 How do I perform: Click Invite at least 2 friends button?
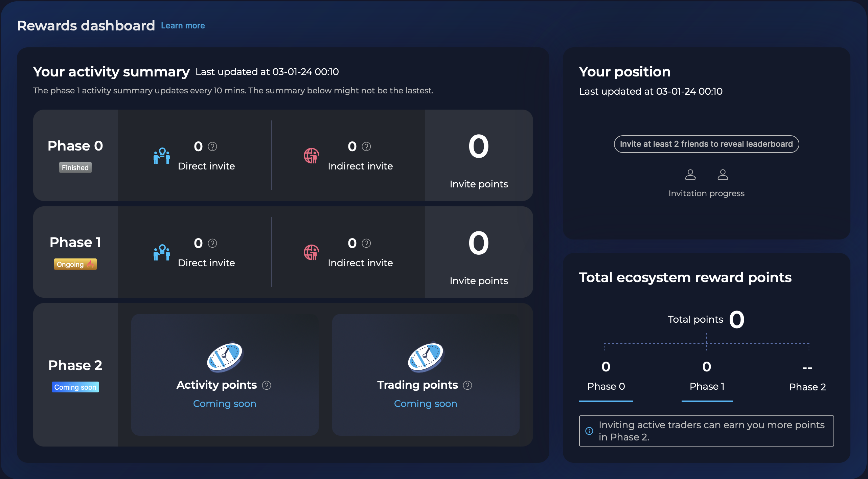pos(706,144)
